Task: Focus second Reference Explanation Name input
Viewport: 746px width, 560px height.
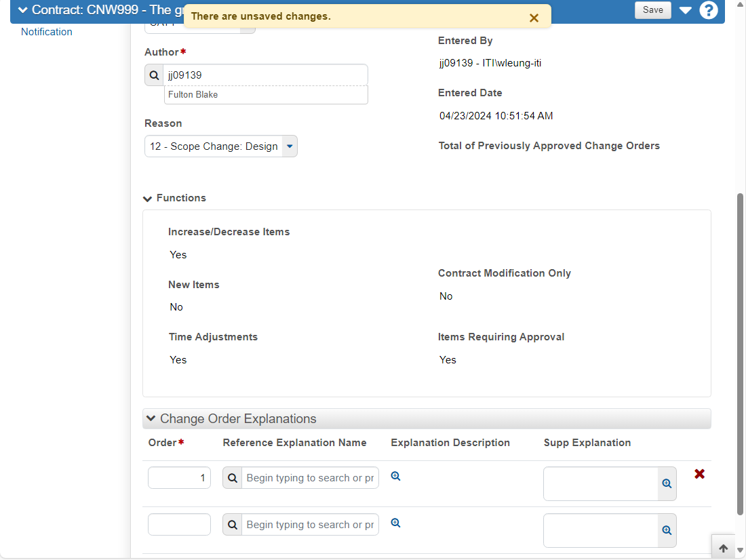Action: tap(310, 524)
